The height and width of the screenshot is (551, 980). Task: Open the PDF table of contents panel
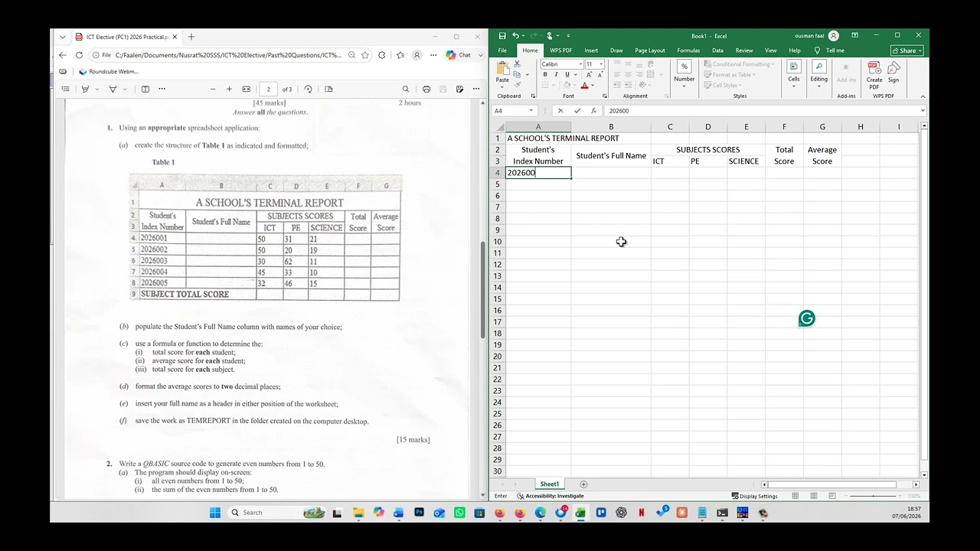click(x=66, y=89)
